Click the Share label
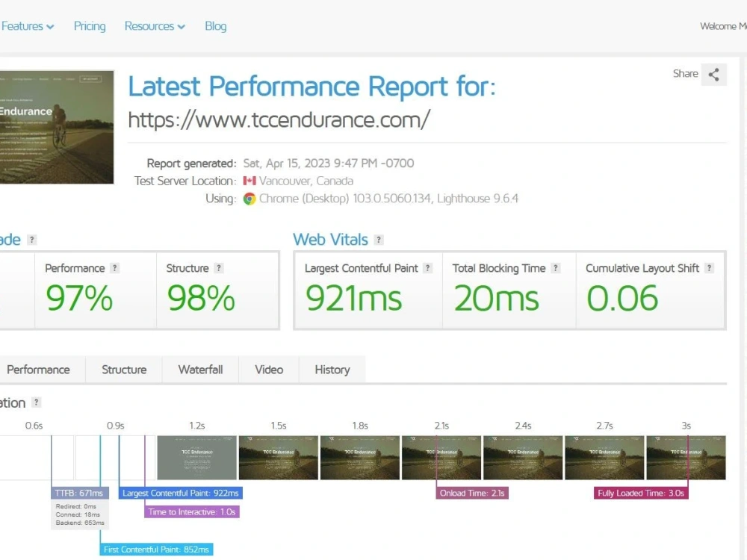 coord(685,74)
